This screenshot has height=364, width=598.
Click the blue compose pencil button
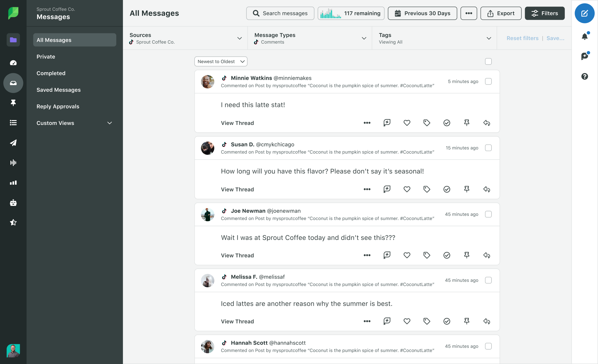pos(585,13)
